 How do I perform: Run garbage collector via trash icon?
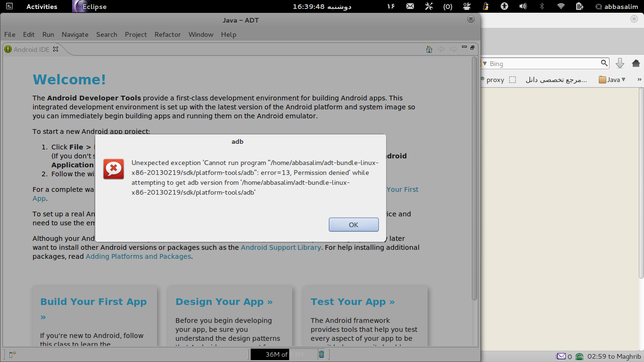tap(322, 354)
